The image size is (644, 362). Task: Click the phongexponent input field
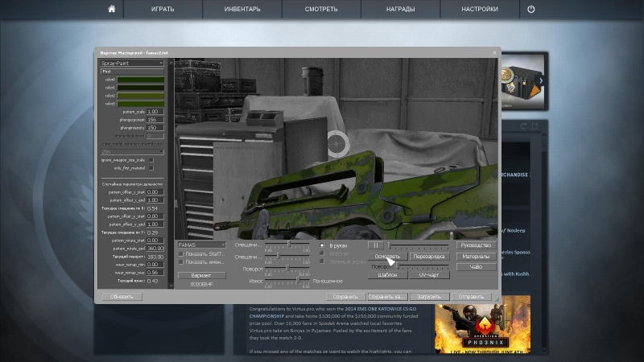click(155, 120)
